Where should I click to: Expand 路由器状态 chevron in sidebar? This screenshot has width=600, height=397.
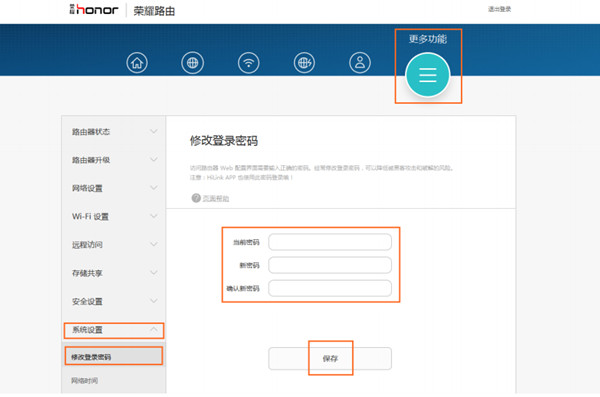click(x=154, y=131)
